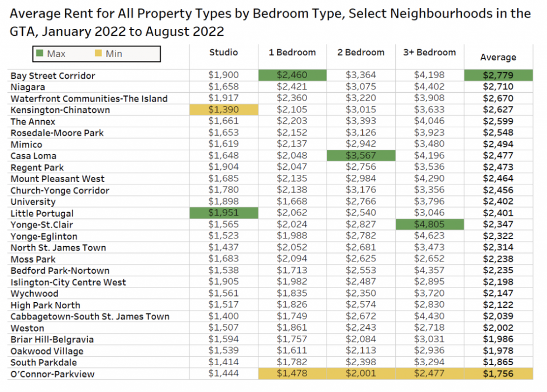The width and height of the screenshot is (547, 392).
Task: Click the Average column header
Action: tap(498, 57)
